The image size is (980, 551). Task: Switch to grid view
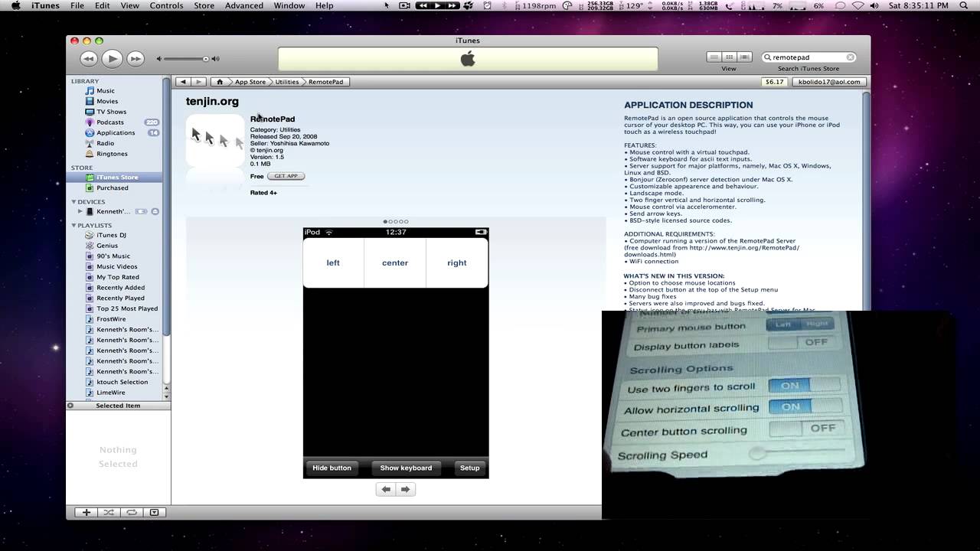pyautogui.click(x=729, y=57)
